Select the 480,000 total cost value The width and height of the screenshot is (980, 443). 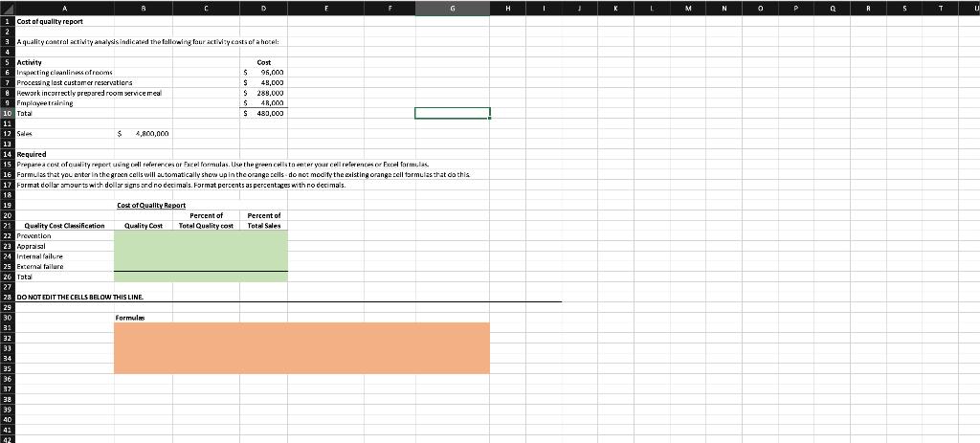(263, 113)
